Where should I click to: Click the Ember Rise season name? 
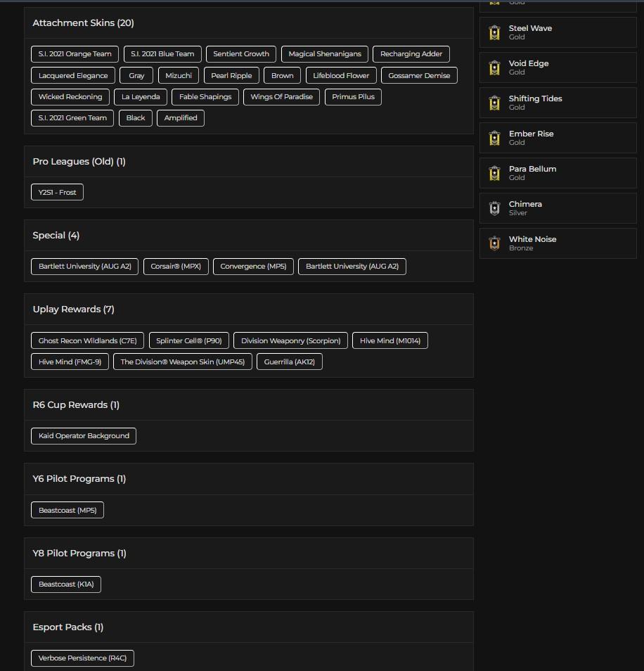(531, 134)
